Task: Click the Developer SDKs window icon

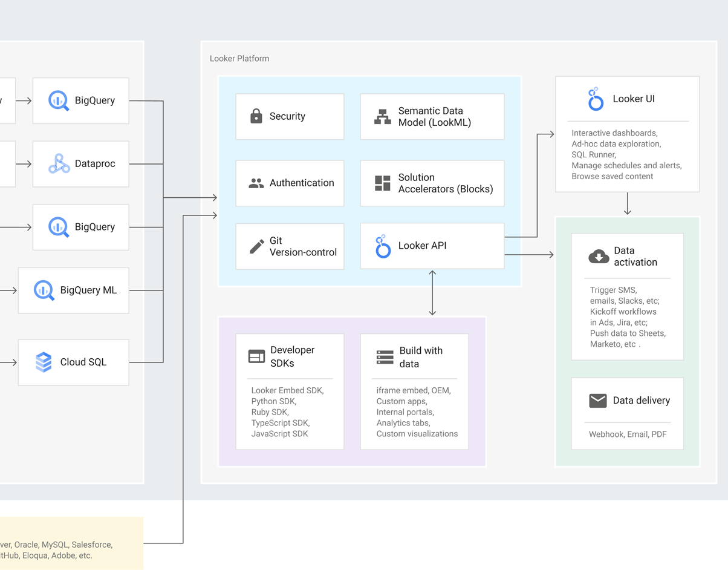Action: pyautogui.click(x=256, y=356)
